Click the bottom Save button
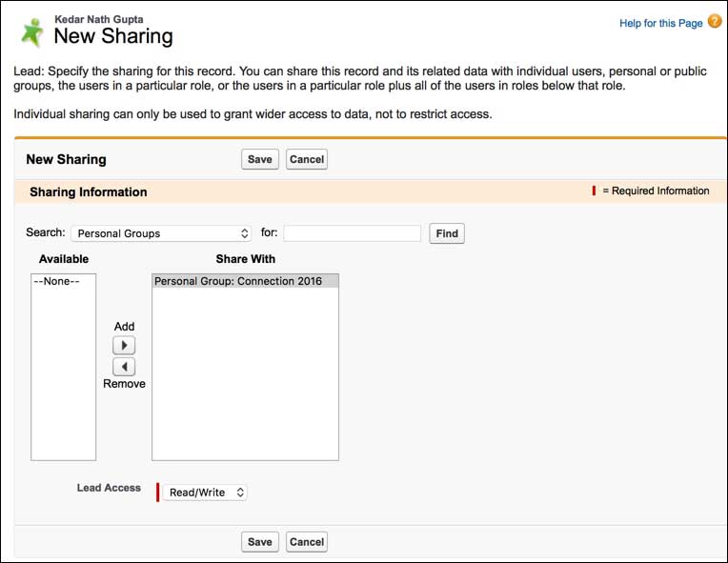 point(259,542)
